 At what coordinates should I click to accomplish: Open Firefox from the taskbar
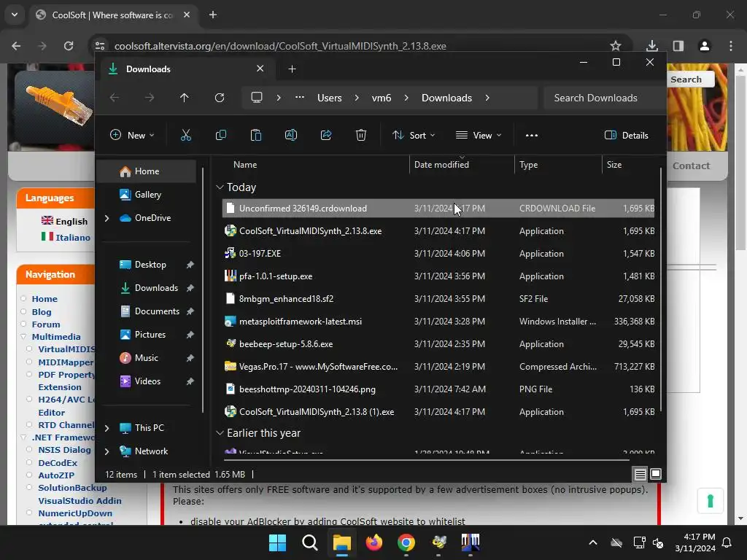[x=374, y=542]
